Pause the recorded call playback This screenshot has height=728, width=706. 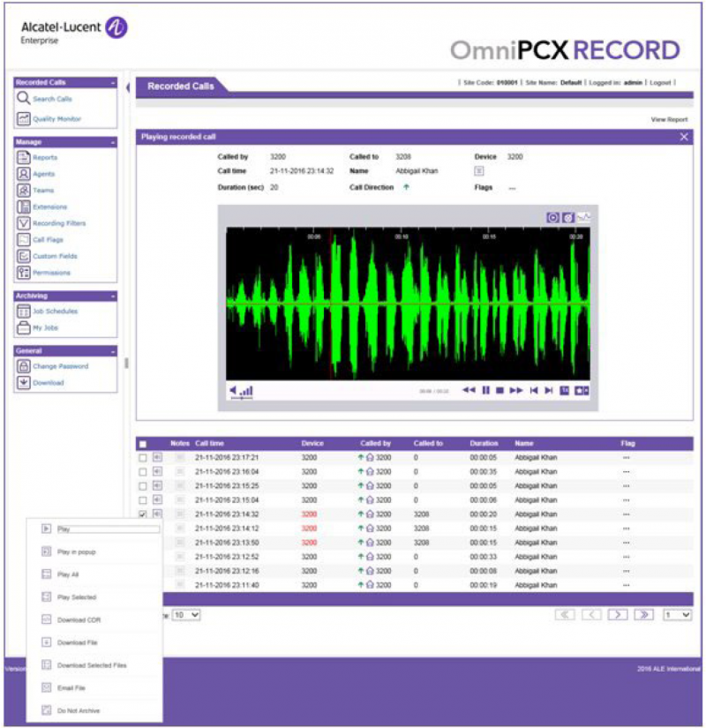click(x=484, y=388)
